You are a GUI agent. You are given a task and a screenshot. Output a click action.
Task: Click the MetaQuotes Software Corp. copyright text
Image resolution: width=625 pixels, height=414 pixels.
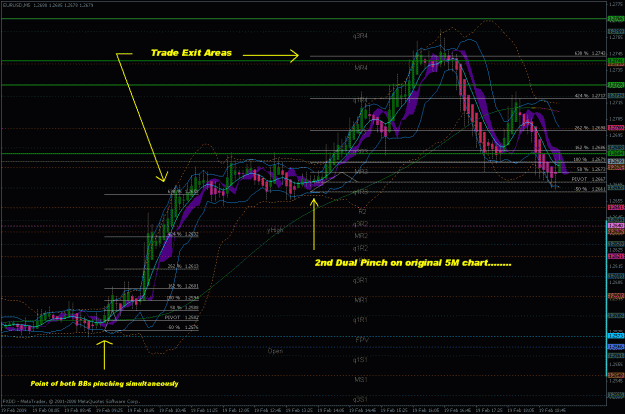71,401
